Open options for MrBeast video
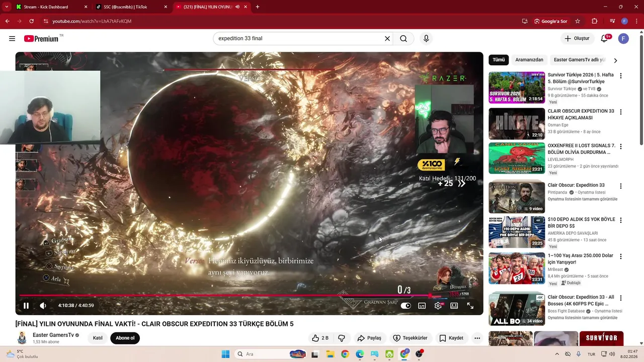This screenshot has height=362, width=644. 620,256
